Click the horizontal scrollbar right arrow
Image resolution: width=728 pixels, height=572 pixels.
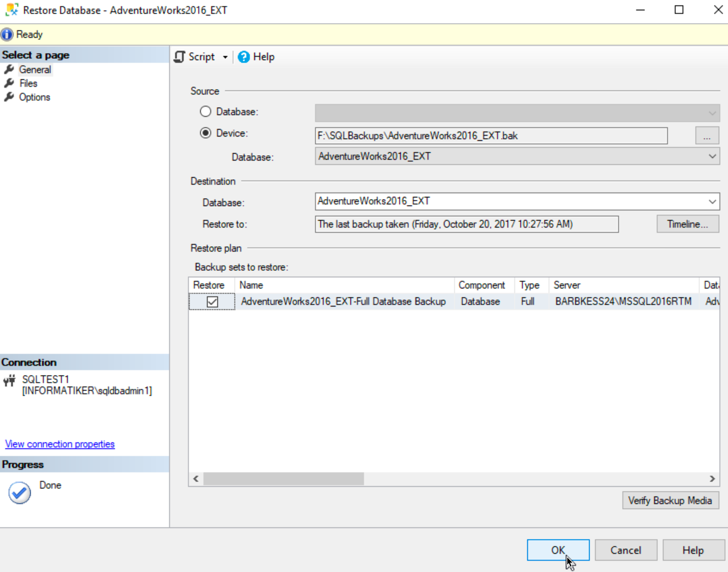tap(712, 479)
